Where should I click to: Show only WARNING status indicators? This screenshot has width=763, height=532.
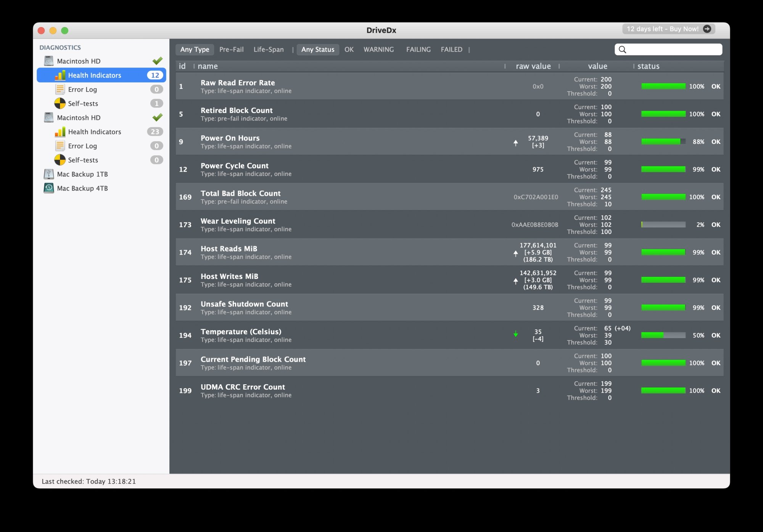378,50
